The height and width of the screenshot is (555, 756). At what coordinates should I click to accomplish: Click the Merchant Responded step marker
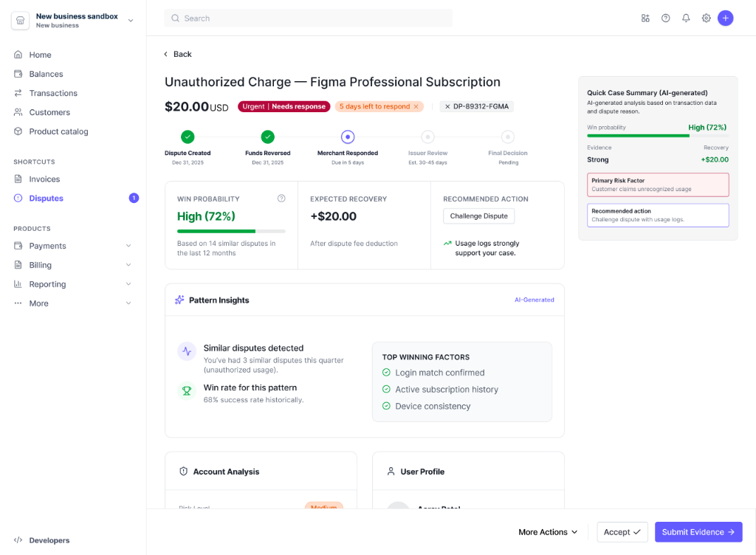click(x=348, y=137)
